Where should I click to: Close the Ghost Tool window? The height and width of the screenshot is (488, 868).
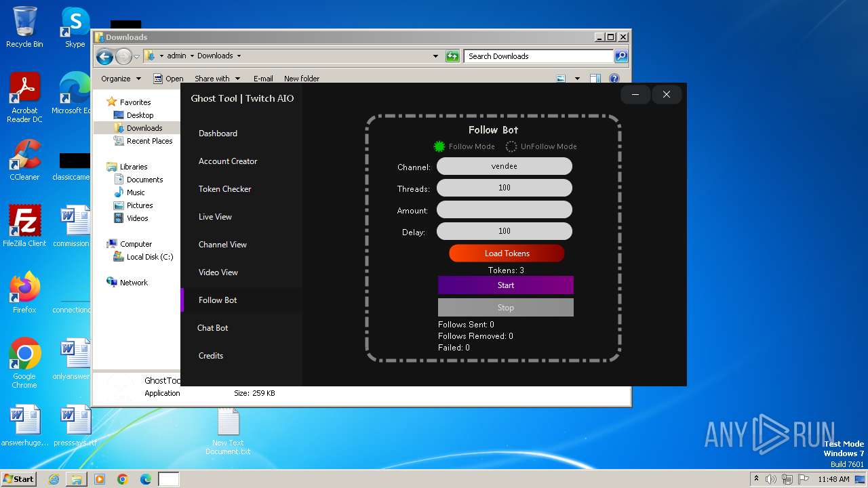click(x=667, y=95)
